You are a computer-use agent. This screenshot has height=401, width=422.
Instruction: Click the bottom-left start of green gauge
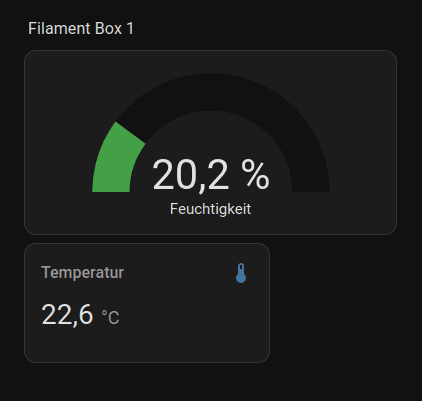[111, 186]
